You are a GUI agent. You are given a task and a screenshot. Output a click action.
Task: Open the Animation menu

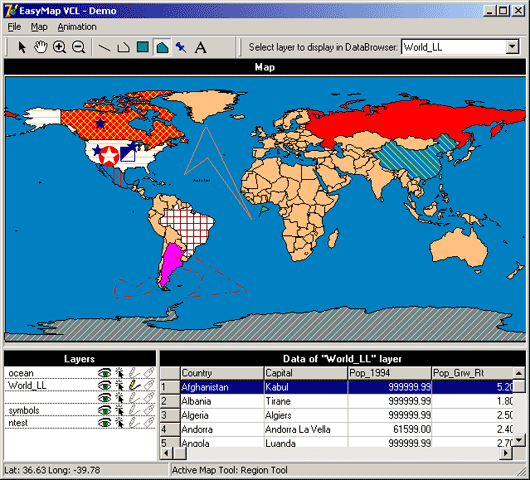pos(77,27)
